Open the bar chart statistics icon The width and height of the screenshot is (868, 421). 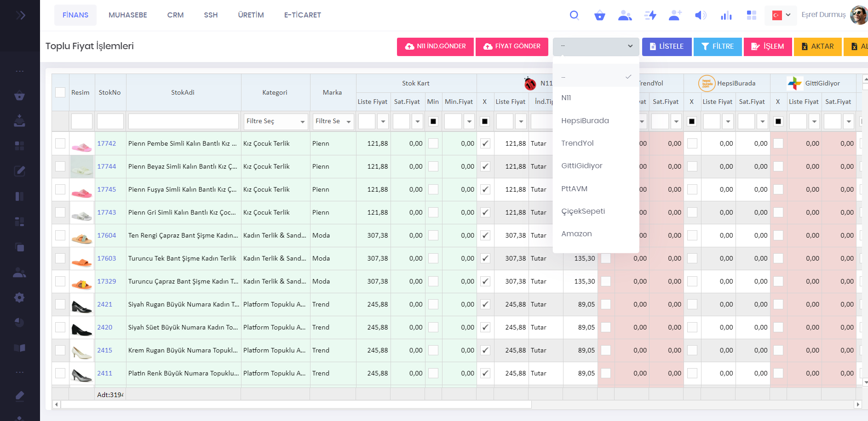click(726, 16)
